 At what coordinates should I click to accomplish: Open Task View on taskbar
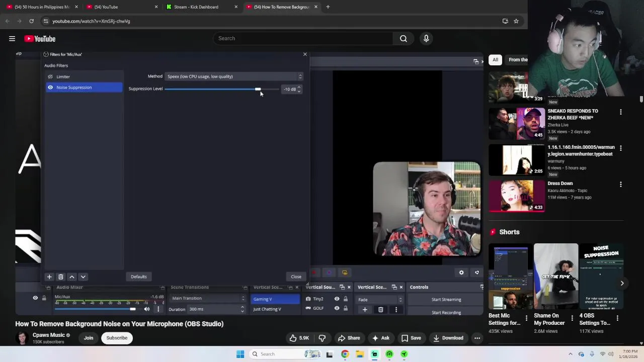pyautogui.click(x=329, y=354)
